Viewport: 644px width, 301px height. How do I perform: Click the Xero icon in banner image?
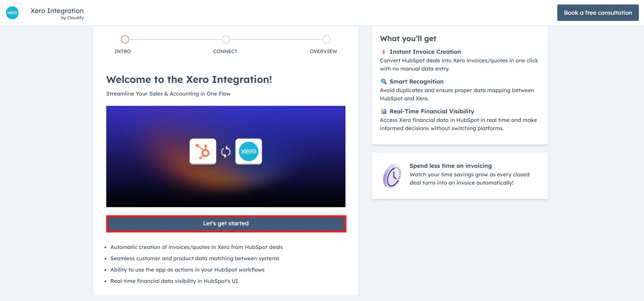point(248,151)
